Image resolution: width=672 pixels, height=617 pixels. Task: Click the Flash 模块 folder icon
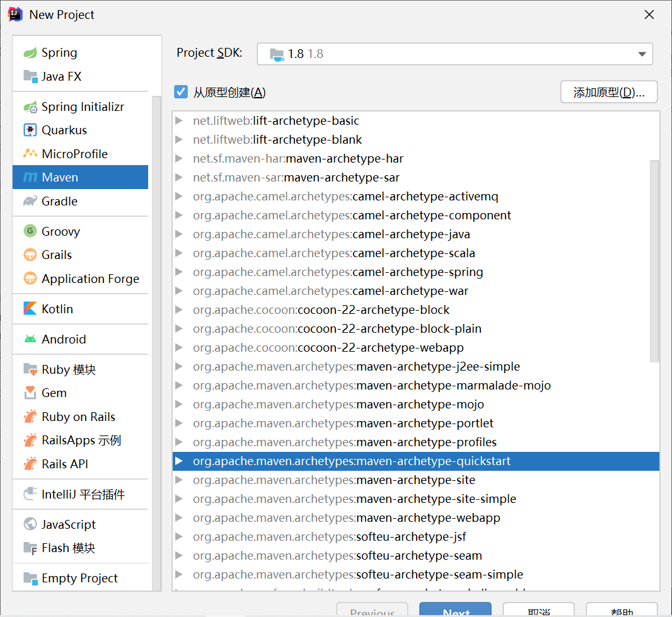[x=30, y=548]
